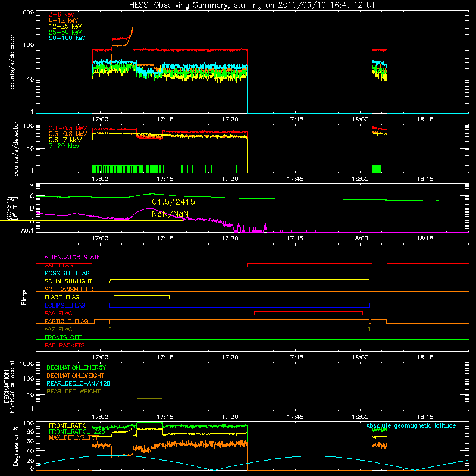Select the '0.1-0.3 MeV' legend label

click(x=68, y=128)
